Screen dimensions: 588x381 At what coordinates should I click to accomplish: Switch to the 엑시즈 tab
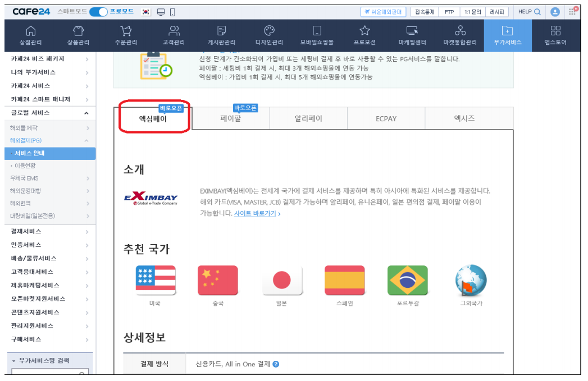click(464, 119)
